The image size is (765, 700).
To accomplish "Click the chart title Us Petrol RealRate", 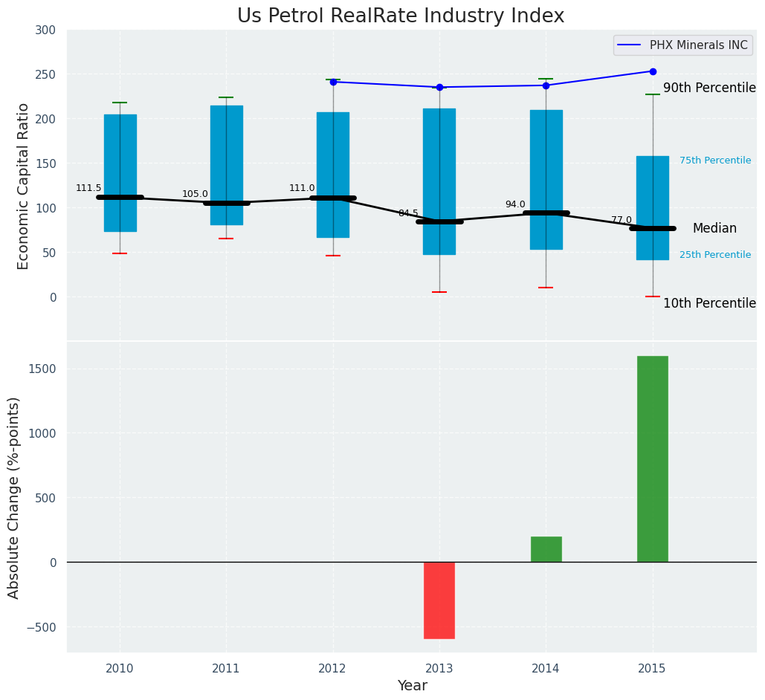I will 401,16.
